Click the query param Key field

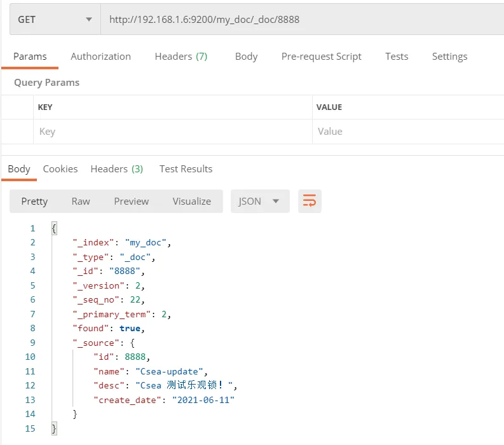pyautogui.click(x=172, y=132)
